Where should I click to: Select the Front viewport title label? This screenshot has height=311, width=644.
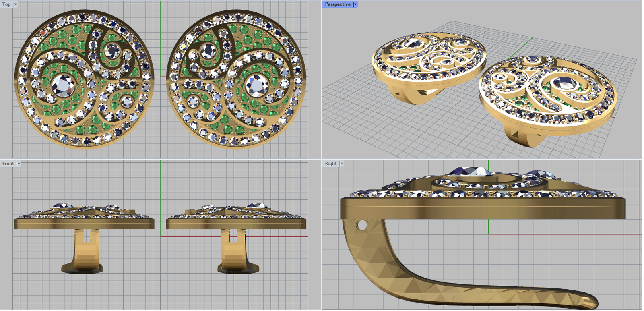[8, 164]
